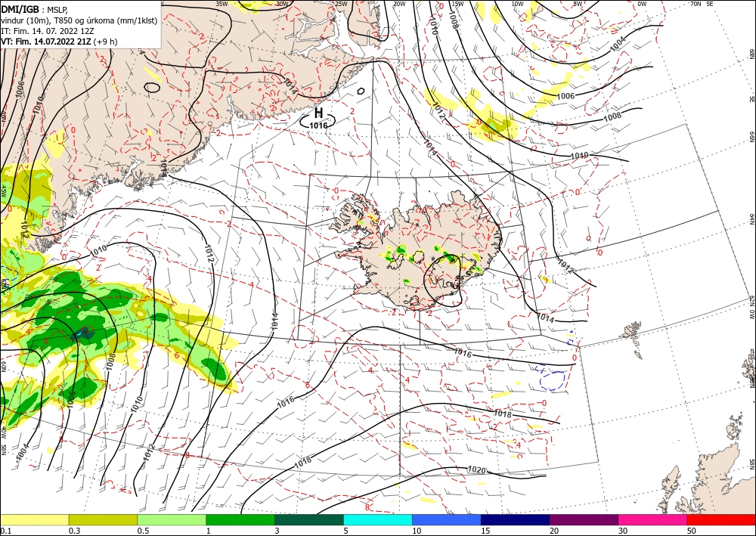Click the purple 20–30 legend color band
Image resolution: width=756 pixels, height=536 pixels.
point(584,519)
